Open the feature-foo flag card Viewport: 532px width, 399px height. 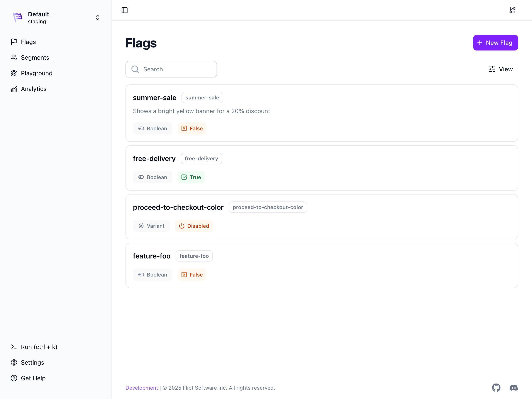point(152,256)
